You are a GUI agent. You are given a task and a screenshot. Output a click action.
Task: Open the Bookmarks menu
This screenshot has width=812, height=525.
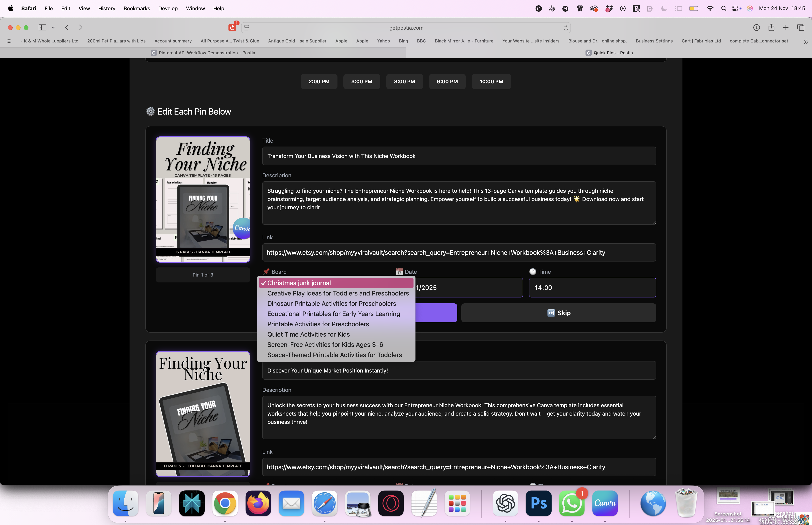pyautogui.click(x=137, y=8)
